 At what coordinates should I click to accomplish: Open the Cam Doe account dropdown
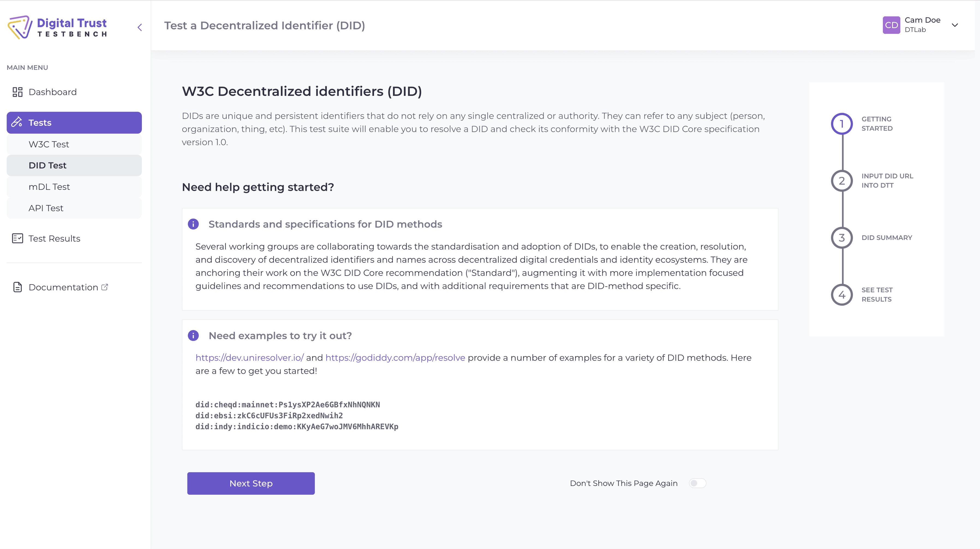point(955,25)
